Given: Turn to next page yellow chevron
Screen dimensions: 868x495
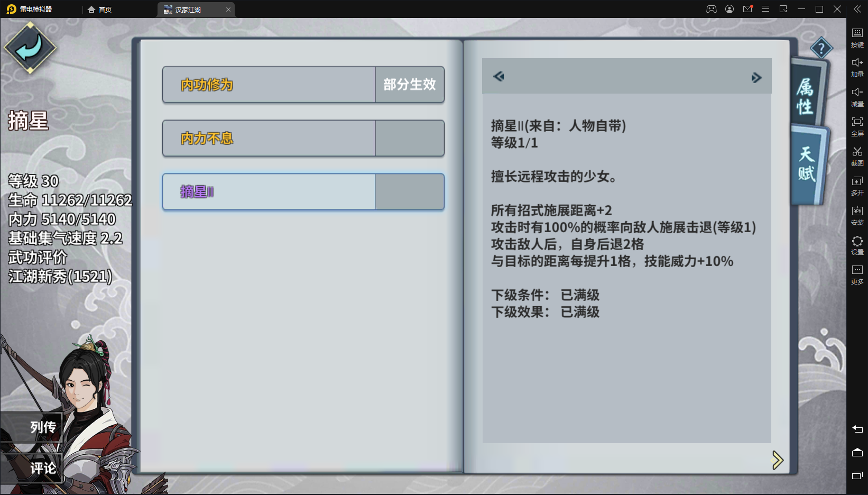Looking at the screenshot, I should [777, 460].
